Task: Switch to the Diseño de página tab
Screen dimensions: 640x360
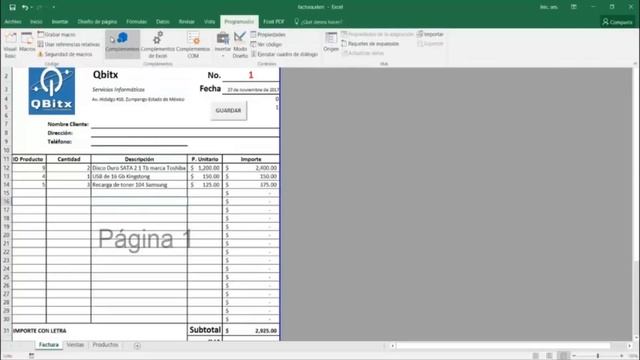Action: click(x=97, y=22)
